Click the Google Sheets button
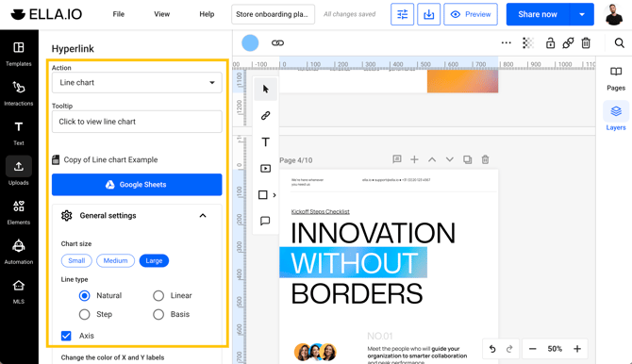This screenshot has width=632, height=364. click(137, 185)
